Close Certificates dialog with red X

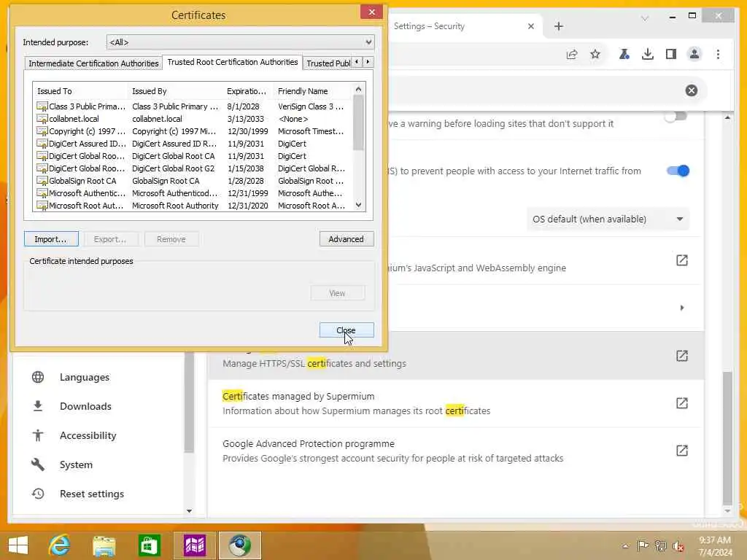click(371, 12)
